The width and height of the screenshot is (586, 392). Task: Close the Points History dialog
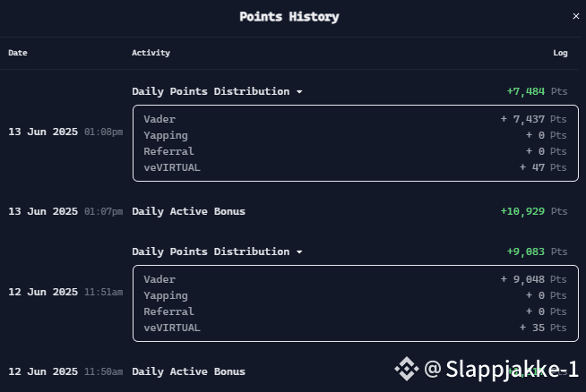[x=576, y=16]
